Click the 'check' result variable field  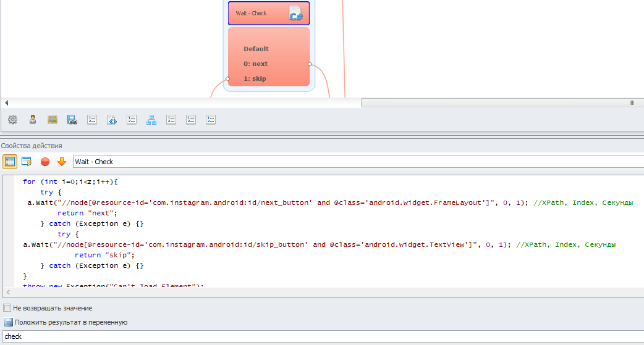tap(323, 336)
